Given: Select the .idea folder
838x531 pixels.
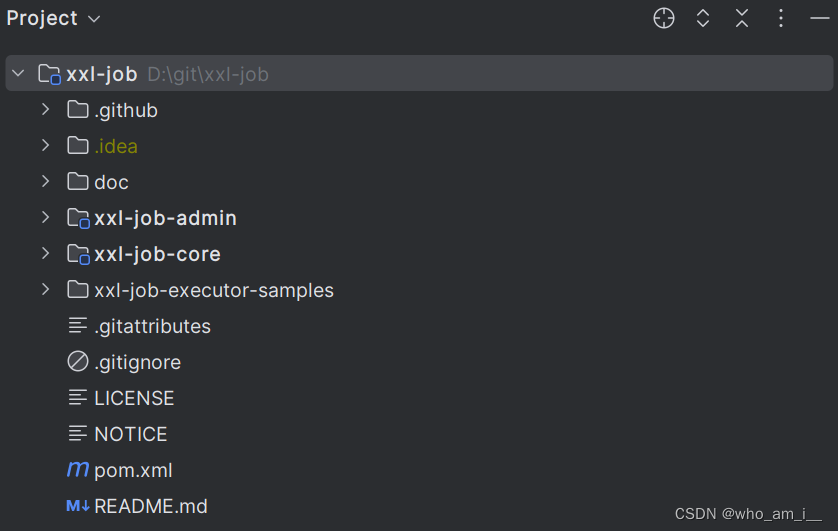Looking at the screenshot, I should [x=116, y=146].
